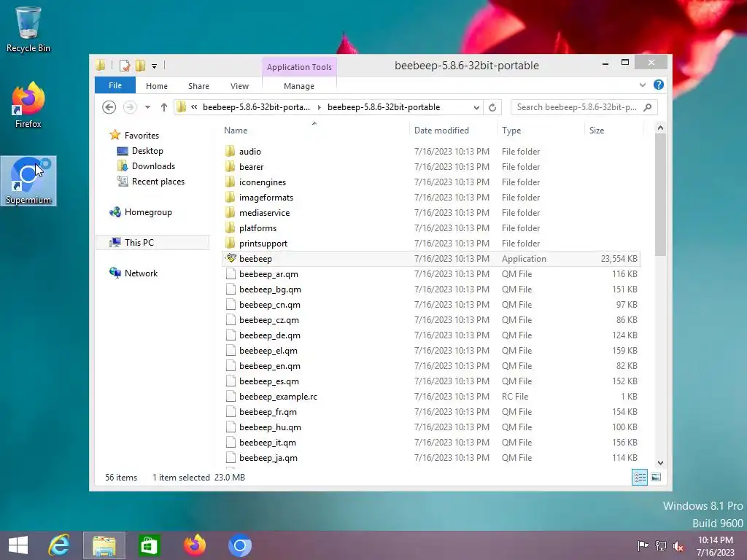This screenshot has height=560, width=747.
Task: Select the platforms folder
Action: click(x=258, y=227)
